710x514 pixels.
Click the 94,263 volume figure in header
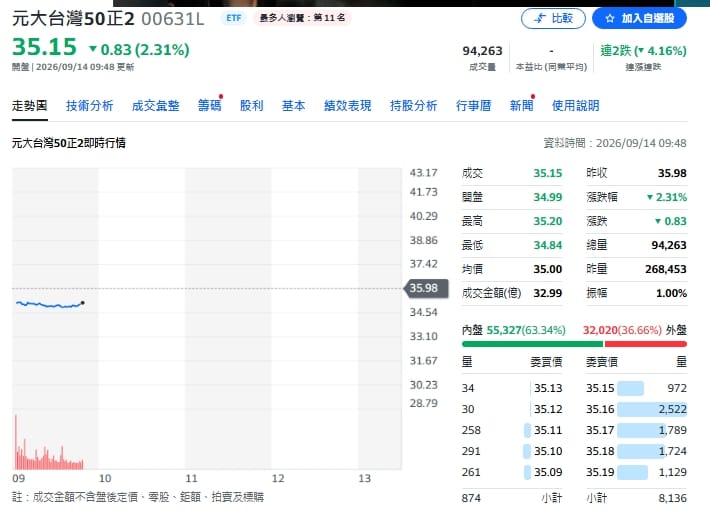[482, 51]
